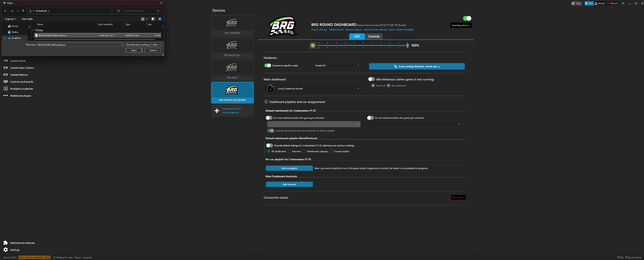Click the Available properties list icon
This screenshot has height=260, width=644.
click(5, 89)
